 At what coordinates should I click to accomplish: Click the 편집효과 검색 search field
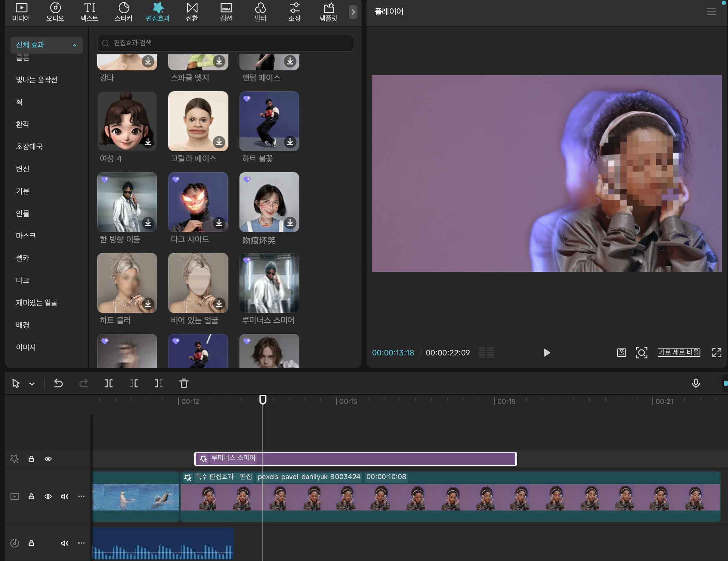[225, 43]
